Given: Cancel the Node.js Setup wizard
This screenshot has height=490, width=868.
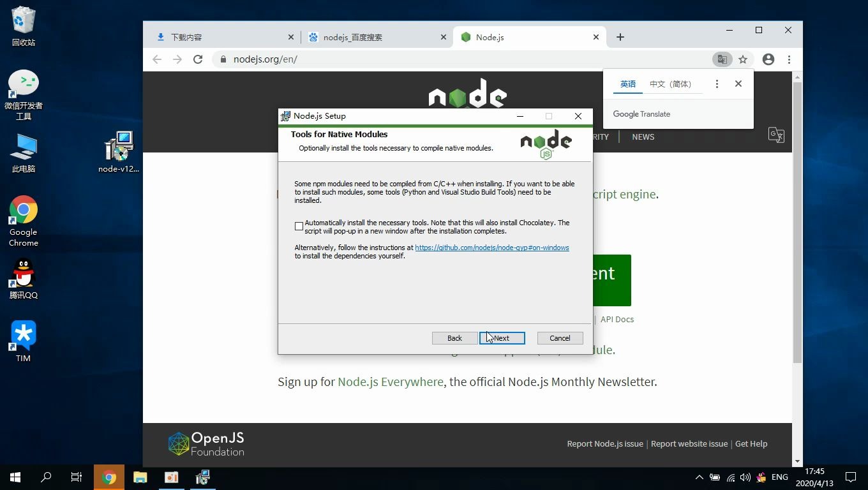Looking at the screenshot, I should pos(560,338).
